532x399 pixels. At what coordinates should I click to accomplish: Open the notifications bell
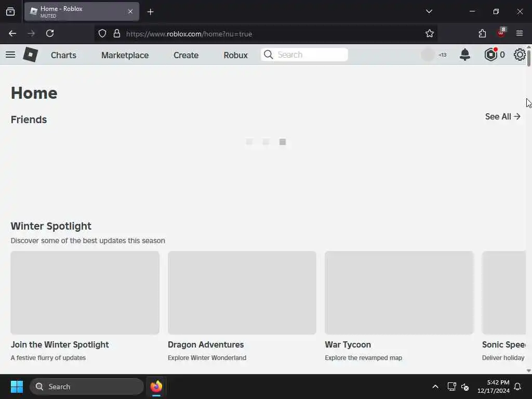pyautogui.click(x=465, y=55)
